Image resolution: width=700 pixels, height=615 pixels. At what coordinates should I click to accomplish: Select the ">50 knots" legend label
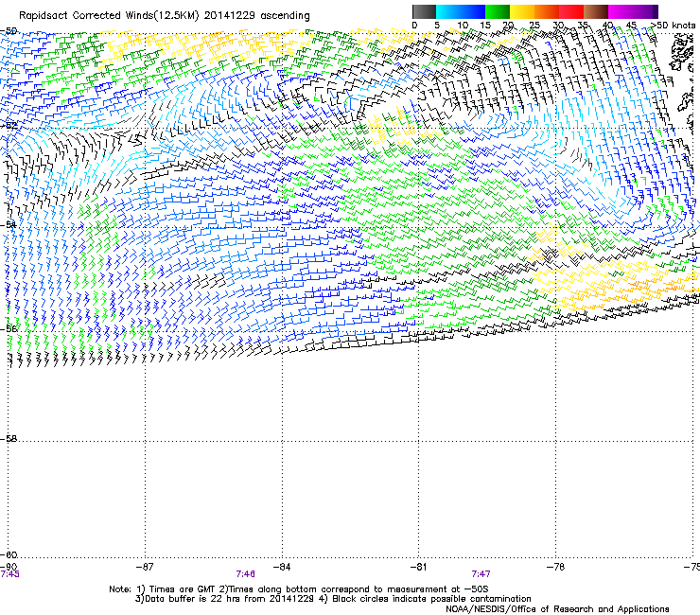tap(673, 25)
